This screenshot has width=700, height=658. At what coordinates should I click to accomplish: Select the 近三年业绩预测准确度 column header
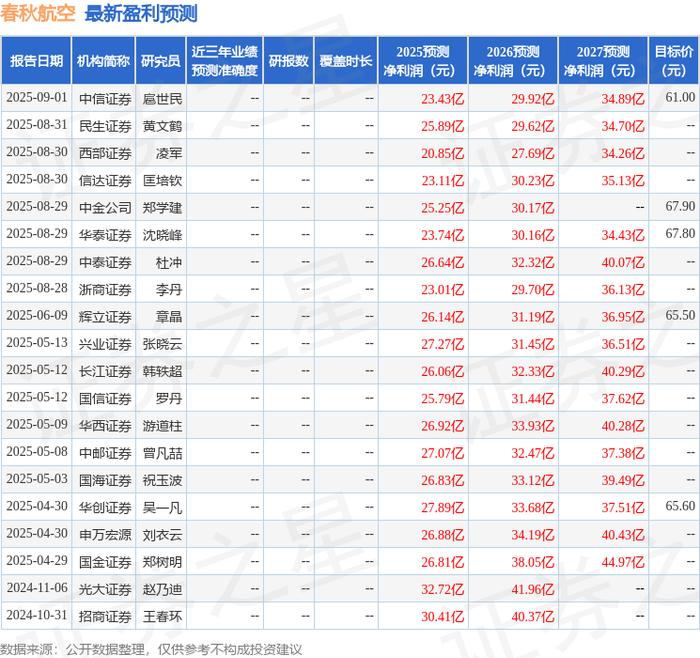(225, 61)
